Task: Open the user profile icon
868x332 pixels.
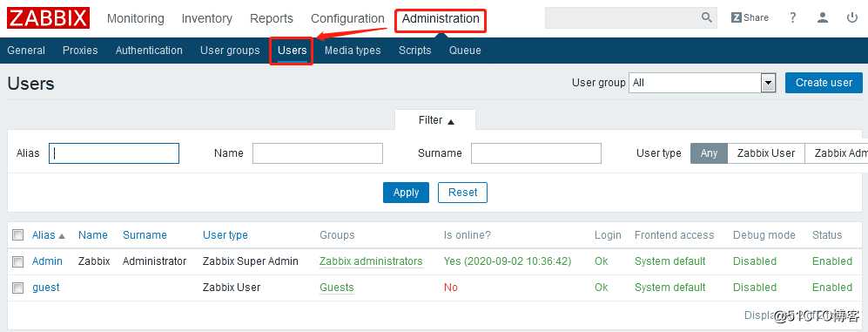Action: 823,17
